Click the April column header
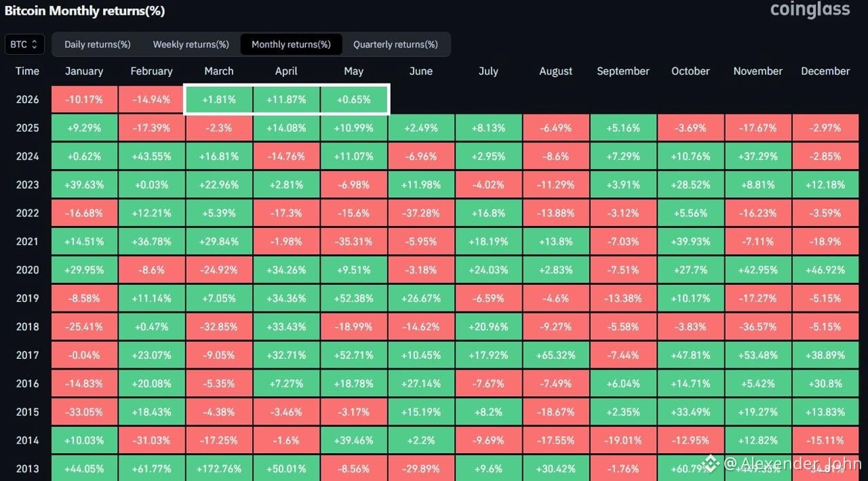Viewport: 868px width, 481px height. (286, 71)
